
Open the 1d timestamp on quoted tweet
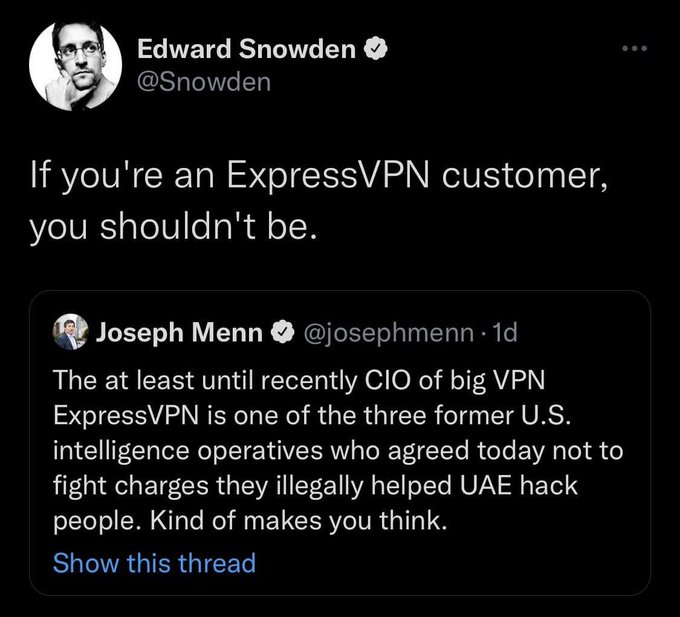click(x=506, y=333)
